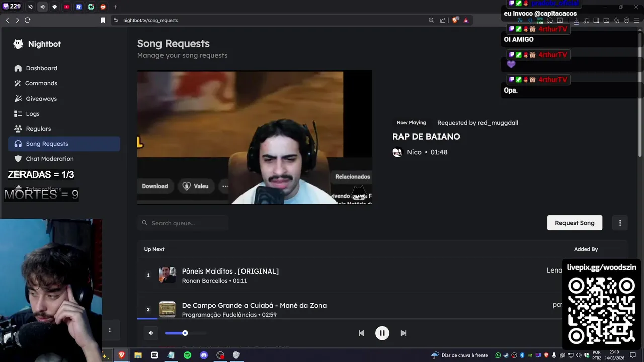Click the Logs list icon
Viewport: 644px width, 362px height.
coord(18,114)
